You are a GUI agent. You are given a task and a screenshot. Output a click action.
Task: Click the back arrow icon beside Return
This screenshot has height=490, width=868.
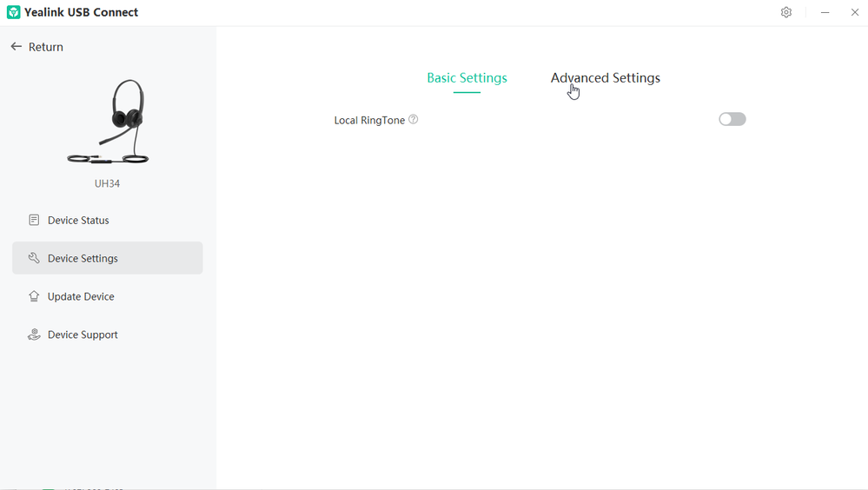click(16, 47)
